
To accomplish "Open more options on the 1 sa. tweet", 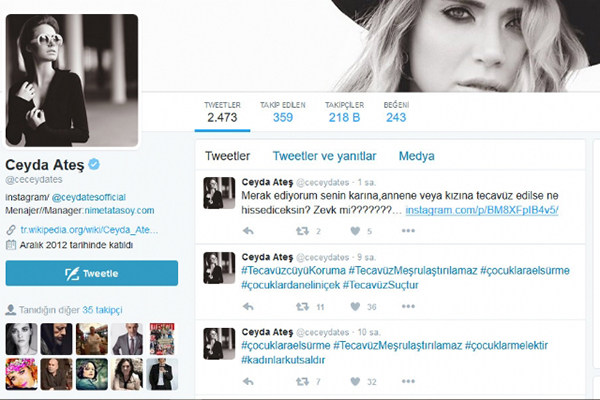I will tap(408, 230).
